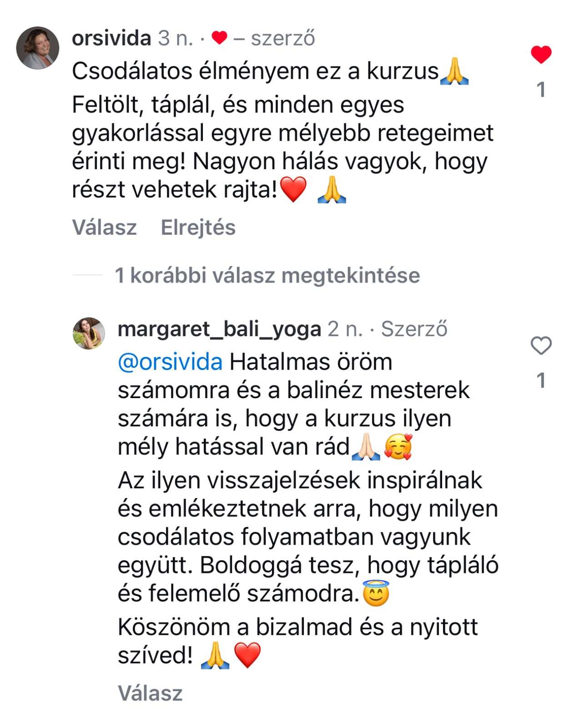Open orsivida's profile picture

[x=38, y=48]
